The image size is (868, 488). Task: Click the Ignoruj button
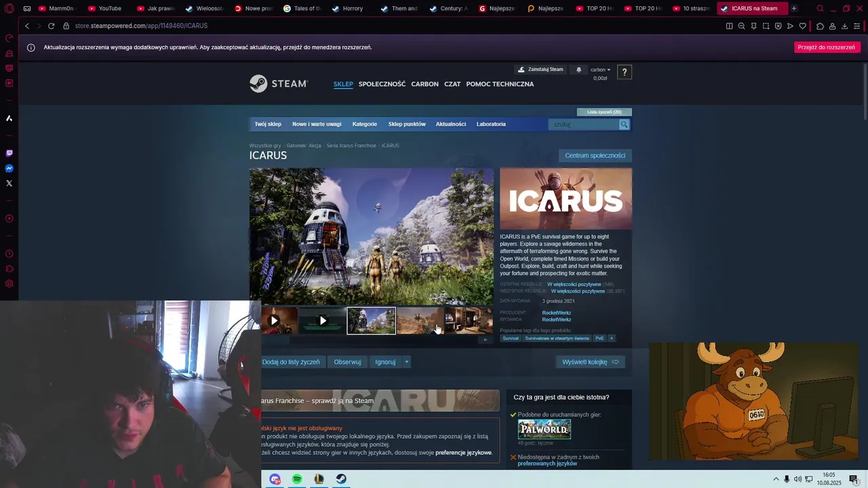tap(385, 362)
